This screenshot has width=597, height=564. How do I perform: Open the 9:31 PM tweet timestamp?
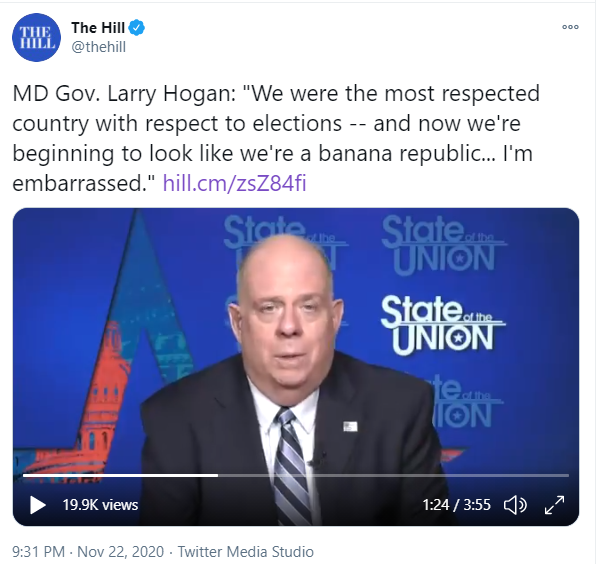click(38, 552)
